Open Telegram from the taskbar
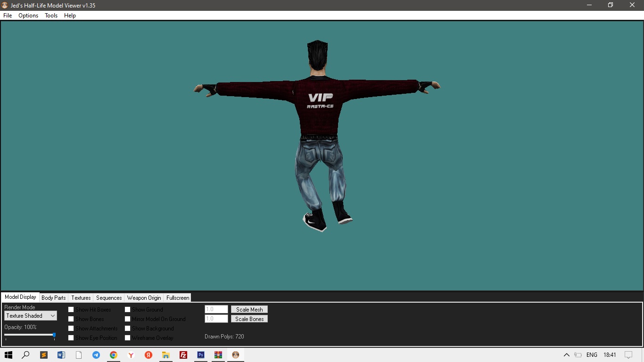Viewport: 644px width, 362px height. click(x=96, y=355)
